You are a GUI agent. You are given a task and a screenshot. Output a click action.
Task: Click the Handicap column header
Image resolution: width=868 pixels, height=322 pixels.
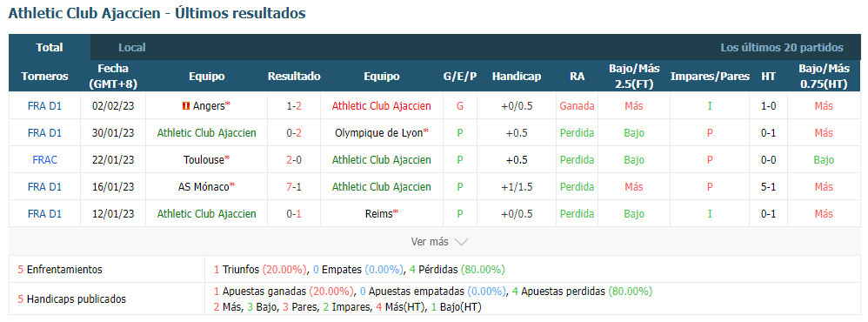click(x=516, y=77)
